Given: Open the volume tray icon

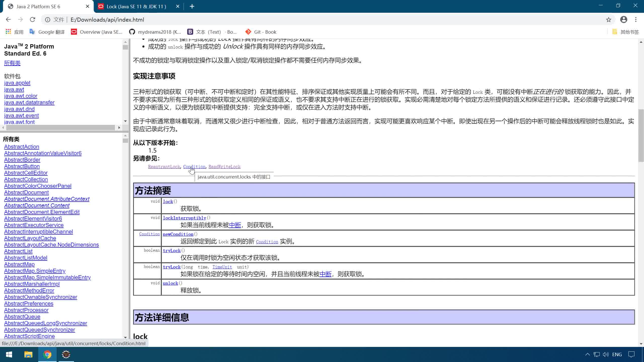Looking at the screenshot, I should coord(606,354).
